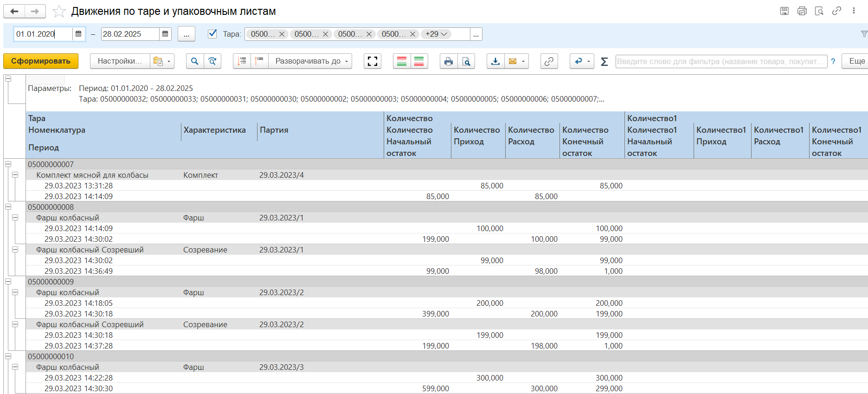Image resolution: width=868 pixels, height=394 pixels.
Task: Click the sigma sum icon
Action: (604, 61)
